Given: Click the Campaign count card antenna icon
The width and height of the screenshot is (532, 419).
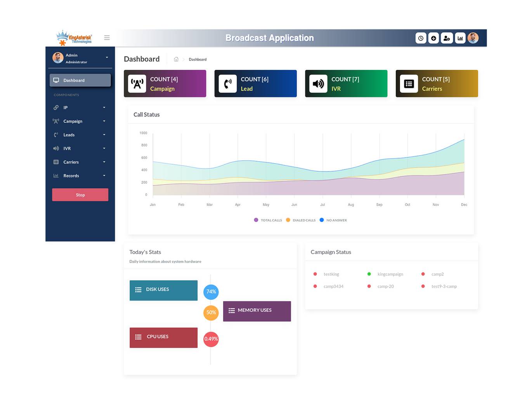Looking at the screenshot, I should [x=137, y=84].
